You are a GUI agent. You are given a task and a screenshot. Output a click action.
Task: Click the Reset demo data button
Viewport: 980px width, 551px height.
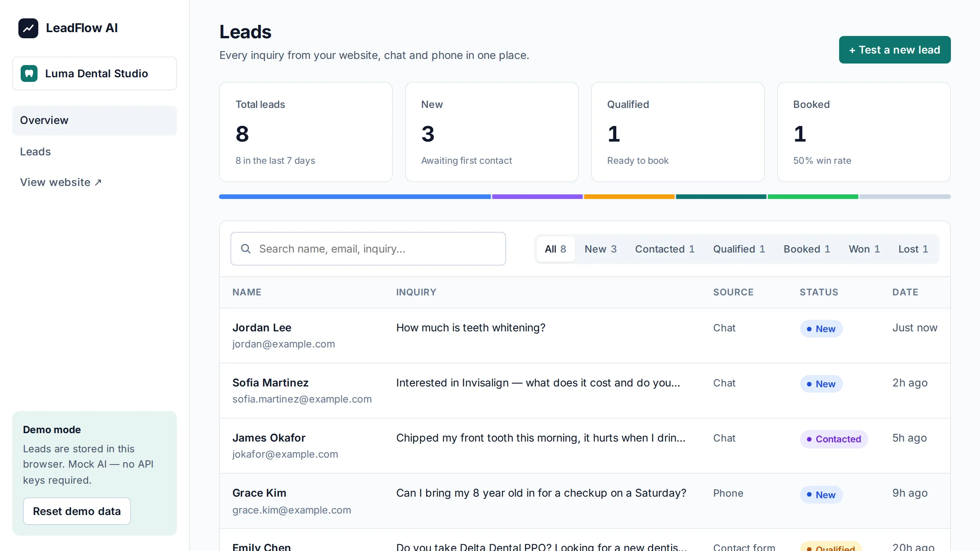coord(77,511)
